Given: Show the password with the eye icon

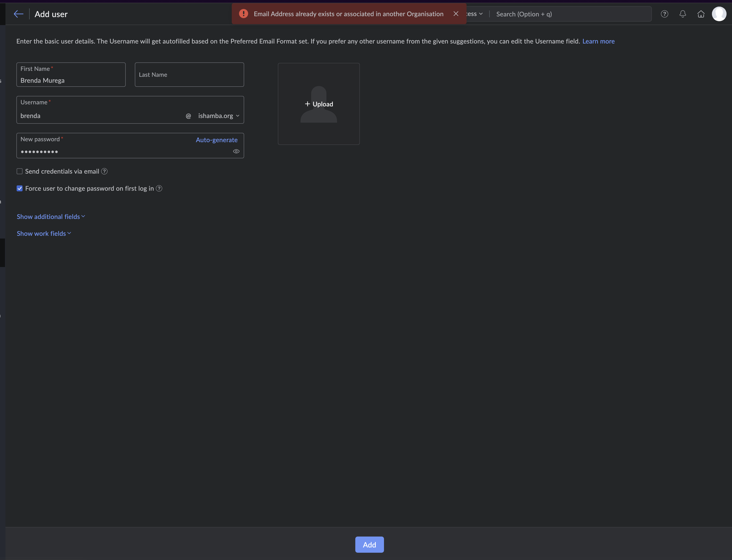Looking at the screenshot, I should point(236,151).
